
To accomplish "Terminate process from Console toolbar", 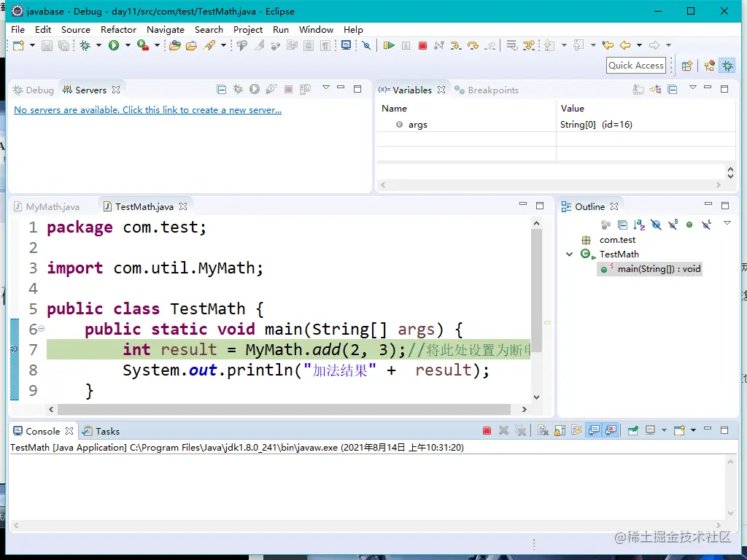I will point(487,431).
